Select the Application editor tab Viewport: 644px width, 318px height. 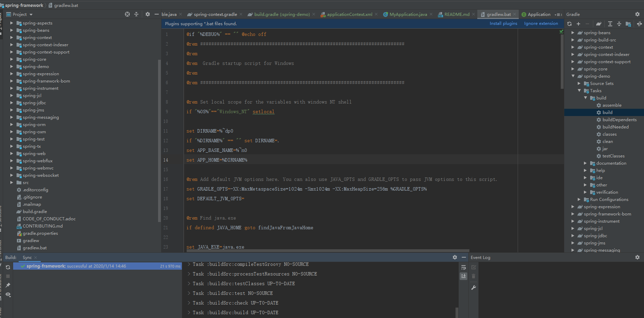click(536, 14)
